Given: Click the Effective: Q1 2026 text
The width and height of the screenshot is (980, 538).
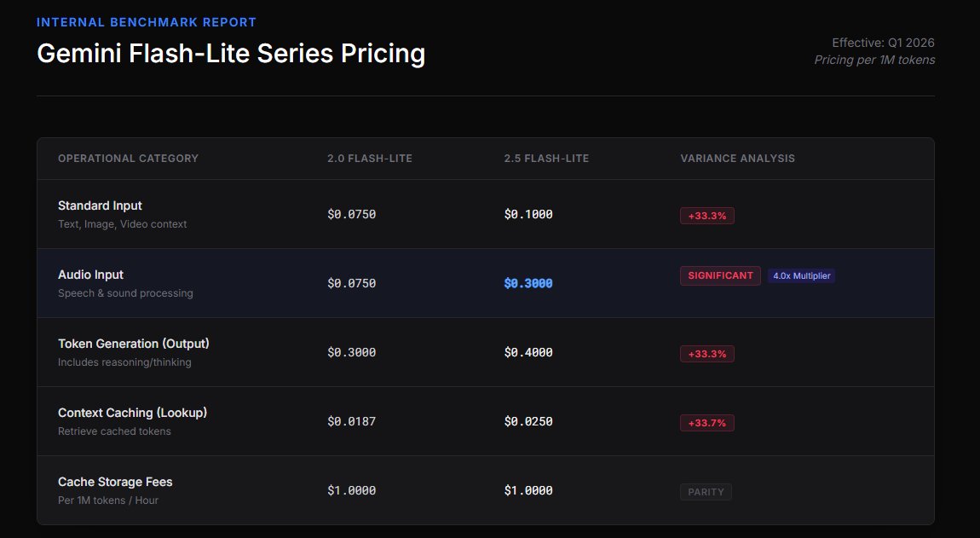Looking at the screenshot, I should (x=883, y=43).
